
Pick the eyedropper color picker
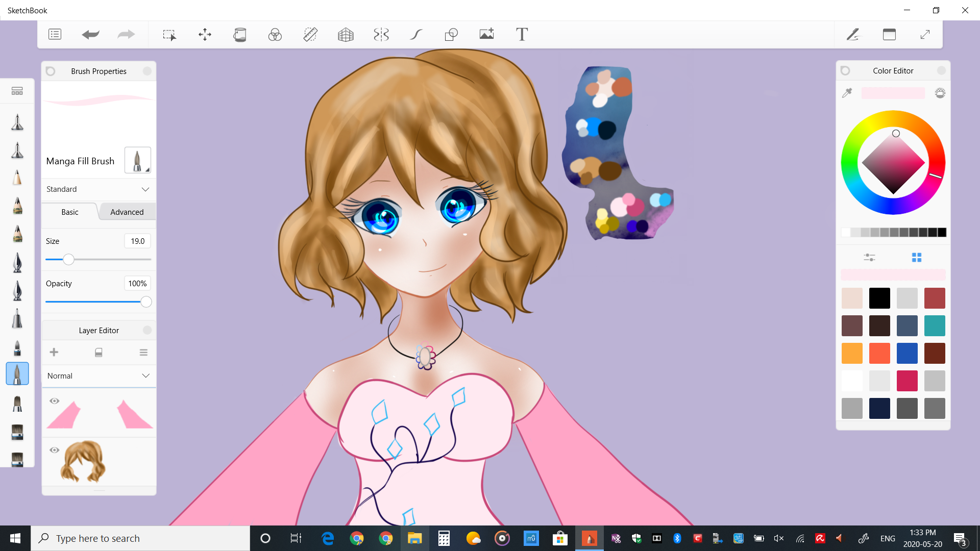[847, 93]
